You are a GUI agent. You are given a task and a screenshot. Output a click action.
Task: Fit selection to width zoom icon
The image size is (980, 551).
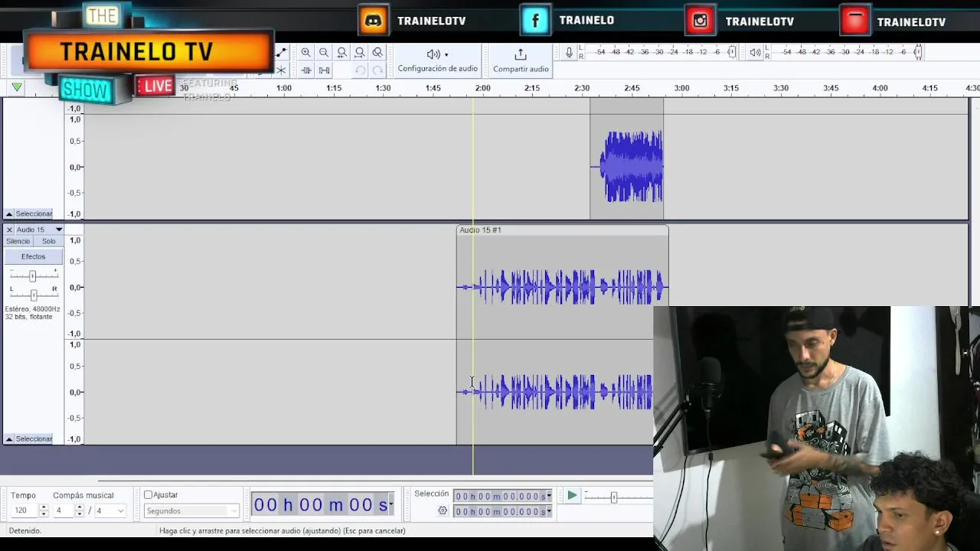coord(341,53)
